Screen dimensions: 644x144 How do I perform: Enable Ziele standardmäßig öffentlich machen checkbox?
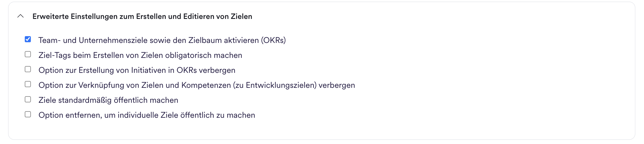tap(28, 99)
